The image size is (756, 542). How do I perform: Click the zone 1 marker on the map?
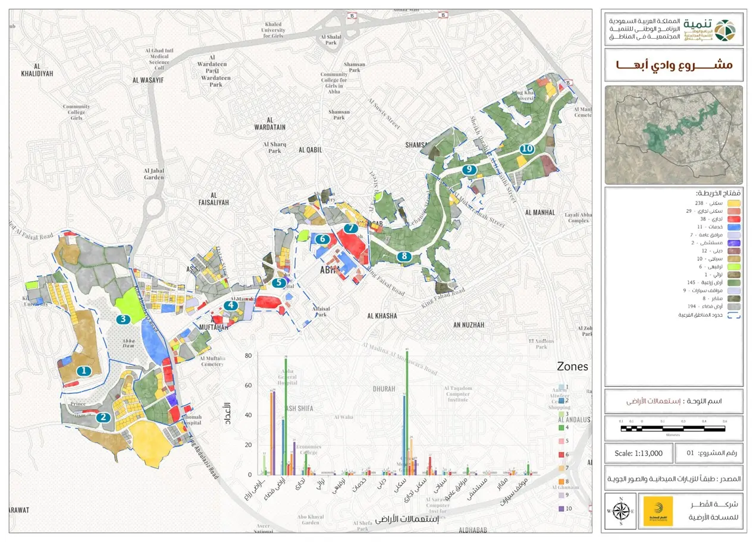tap(84, 371)
